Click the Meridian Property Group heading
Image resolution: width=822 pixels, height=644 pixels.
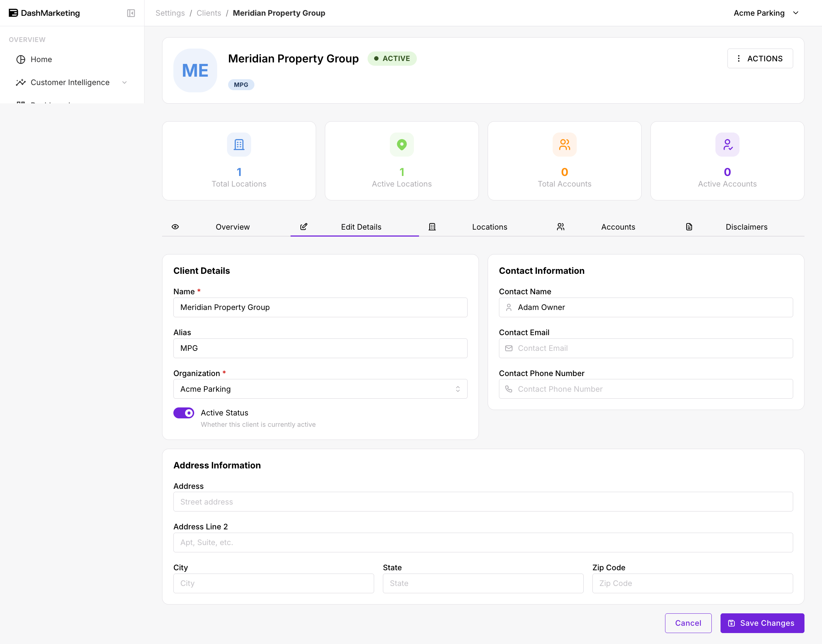[293, 58]
